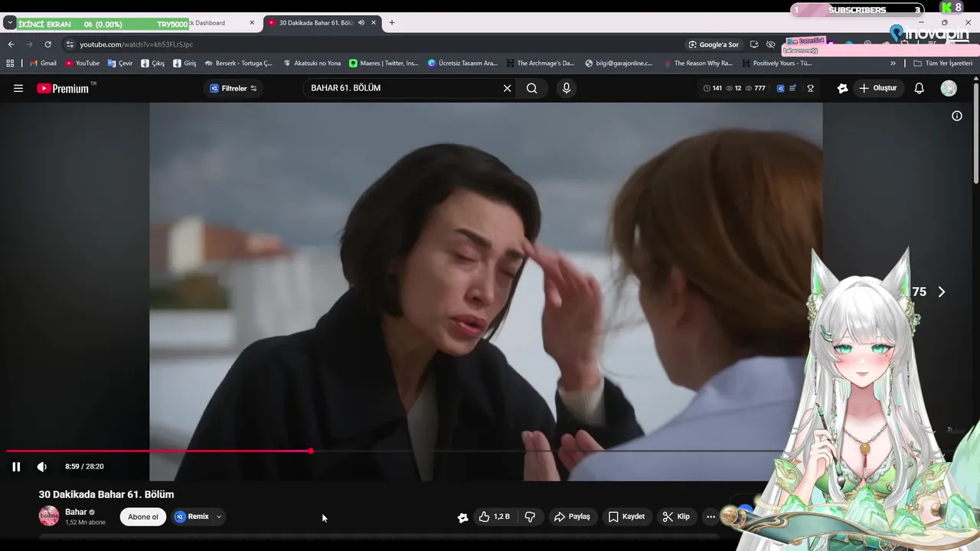The image size is (980, 551).
Task: Expand the Remix dropdown arrow
Action: click(219, 517)
